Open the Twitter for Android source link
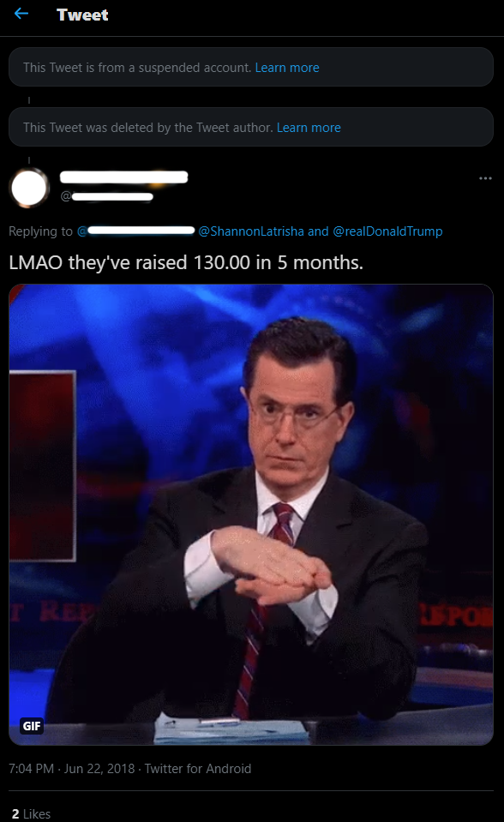Screen dimensions: 504x822 198,769
